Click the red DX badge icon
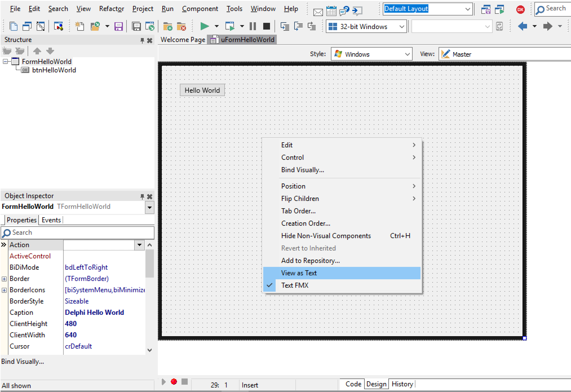The image size is (571, 392). (520, 10)
